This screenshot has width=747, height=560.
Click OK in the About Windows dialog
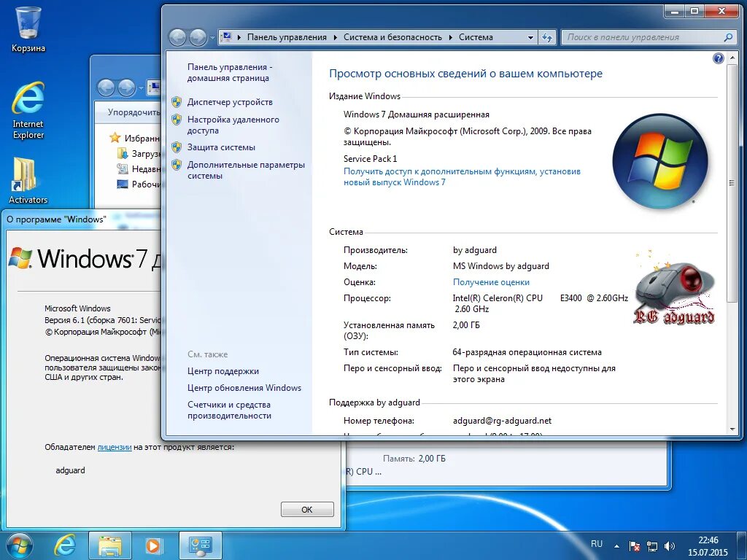307,510
